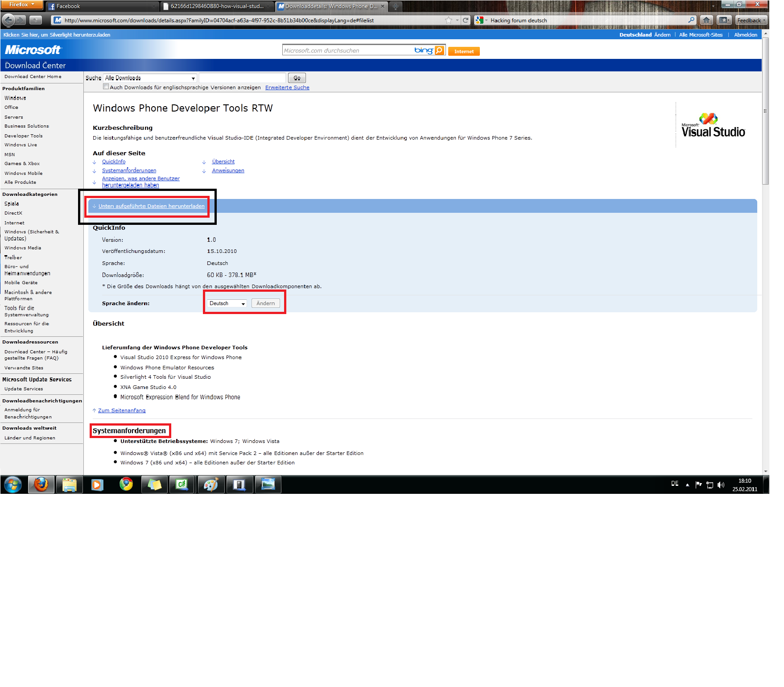
Task: Open the bookmarks toolbar button beside home
Action: [724, 20]
